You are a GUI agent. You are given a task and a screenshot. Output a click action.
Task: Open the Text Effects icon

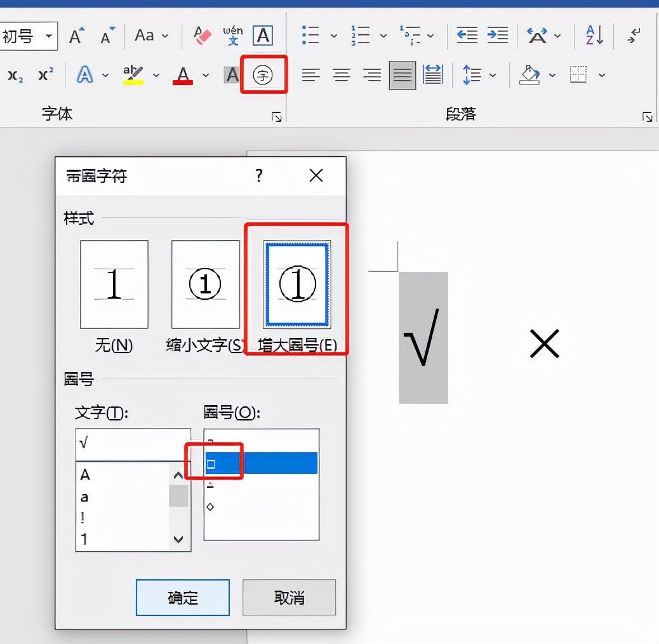(x=86, y=74)
